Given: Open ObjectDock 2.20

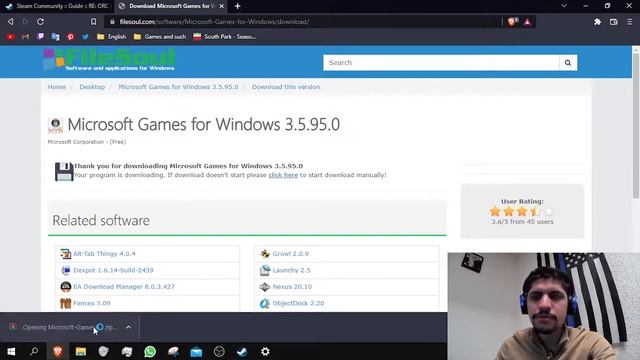Looking at the screenshot, I should point(298,303).
